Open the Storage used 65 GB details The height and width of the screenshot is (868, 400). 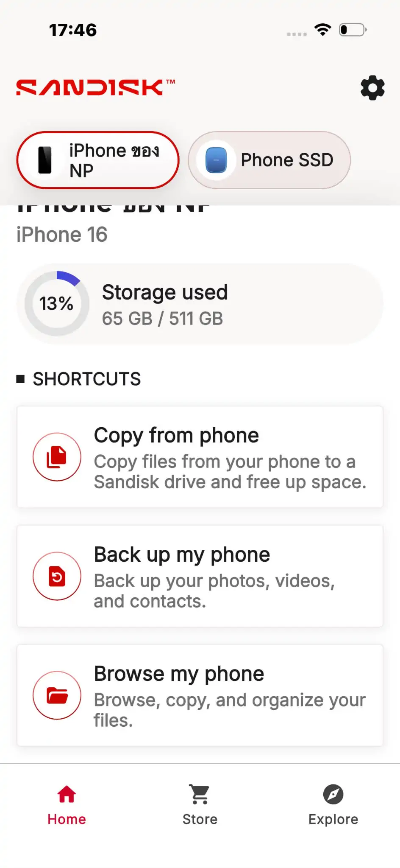(165, 304)
